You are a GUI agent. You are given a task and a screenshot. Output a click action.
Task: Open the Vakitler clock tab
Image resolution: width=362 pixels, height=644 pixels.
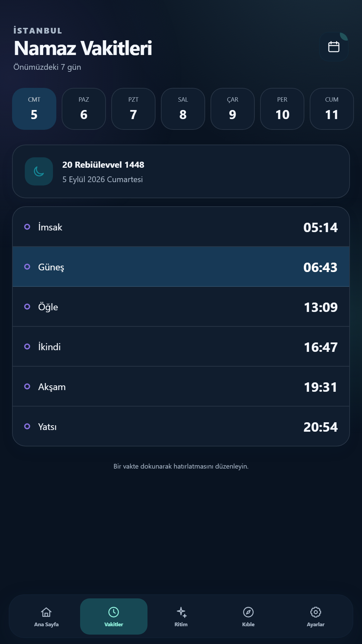point(114,616)
